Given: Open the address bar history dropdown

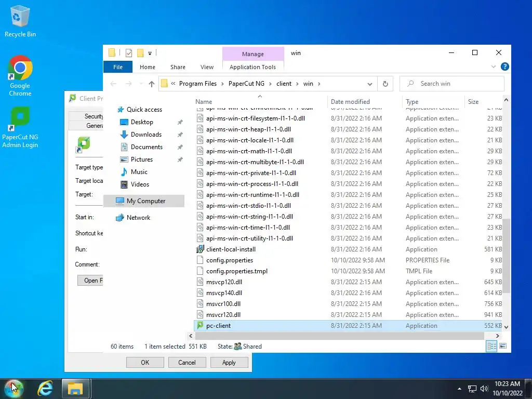Looking at the screenshot, I should tap(370, 84).
